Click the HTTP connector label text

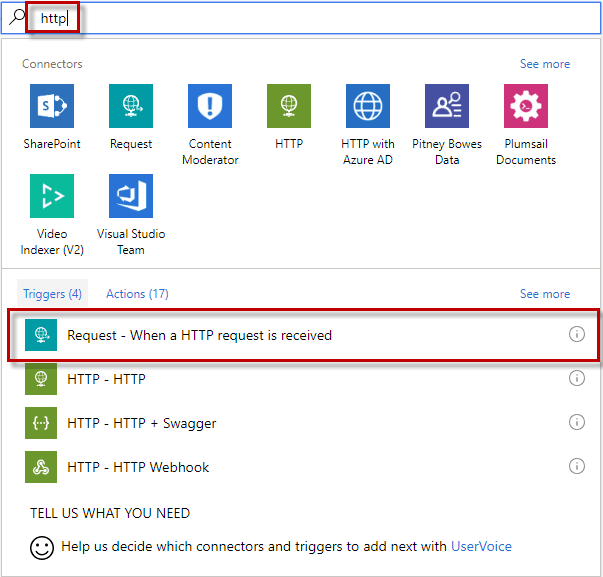(289, 144)
